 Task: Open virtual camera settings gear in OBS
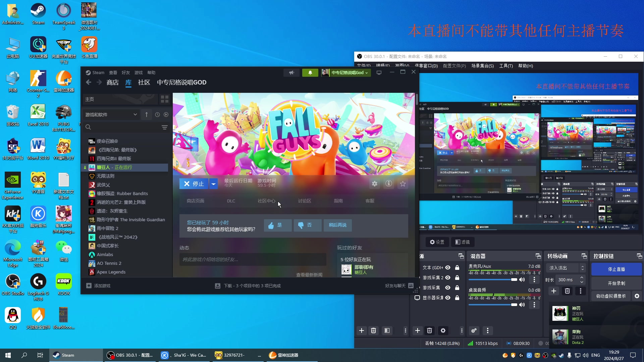(637, 296)
